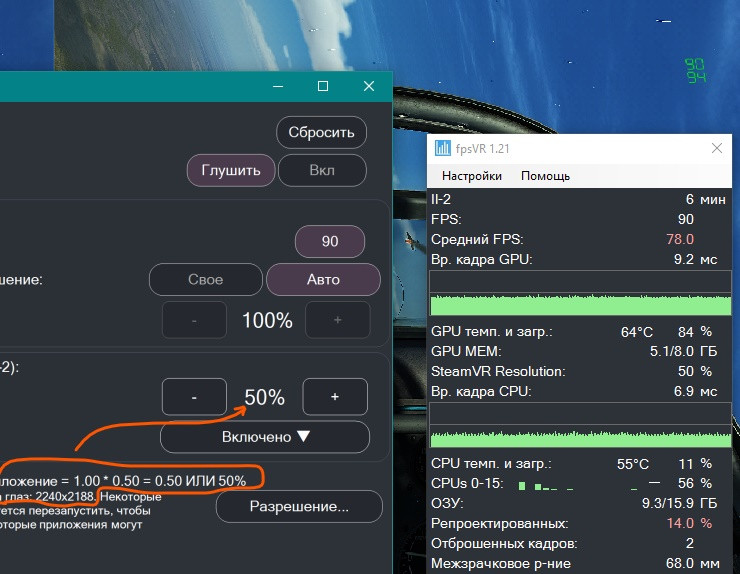Toggle the Вкл button

[x=322, y=170]
